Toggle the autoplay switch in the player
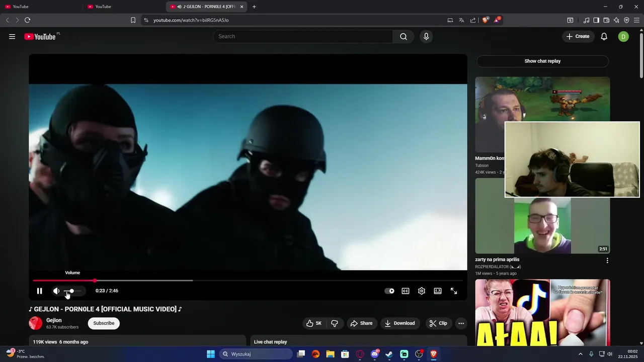The image size is (644, 362). (389, 291)
